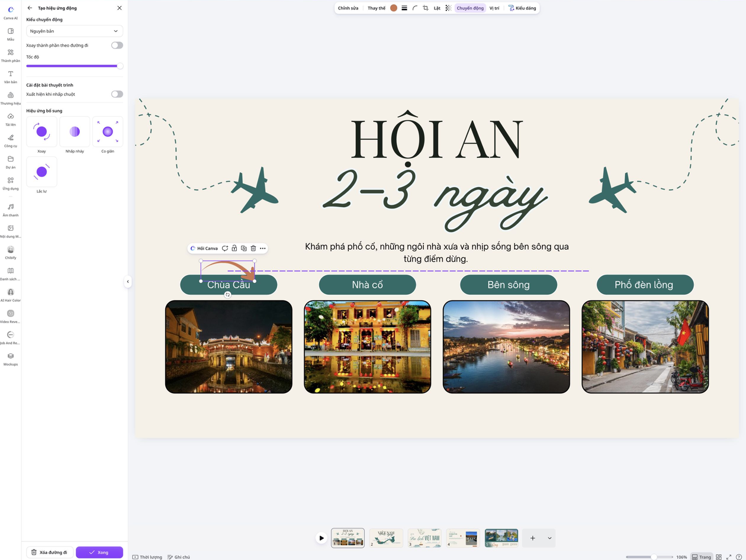
Task: Open the Công cụ tools panel
Action: 11,140
